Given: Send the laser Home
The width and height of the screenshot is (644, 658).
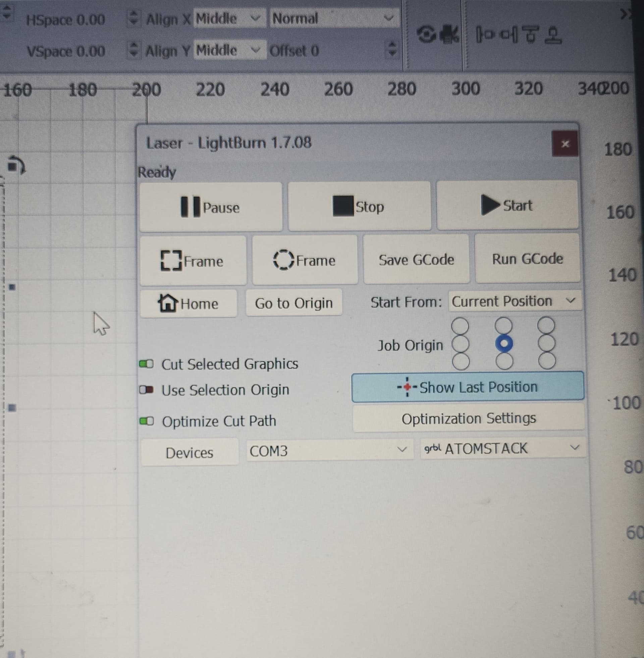Looking at the screenshot, I should click(x=189, y=303).
